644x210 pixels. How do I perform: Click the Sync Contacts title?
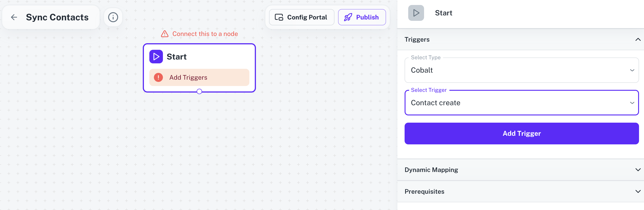[57, 17]
